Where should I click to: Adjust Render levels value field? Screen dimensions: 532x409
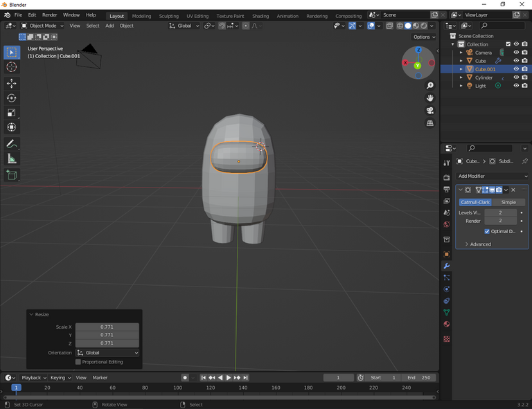click(x=500, y=221)
